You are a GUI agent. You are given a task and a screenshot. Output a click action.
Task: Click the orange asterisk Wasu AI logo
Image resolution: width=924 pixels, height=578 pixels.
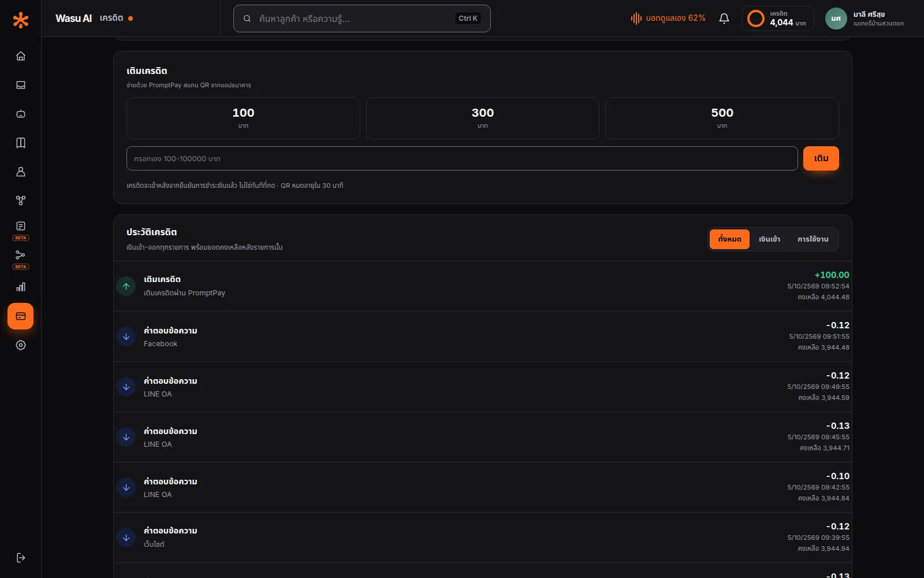pyautogui.click(x=21, y=20)
